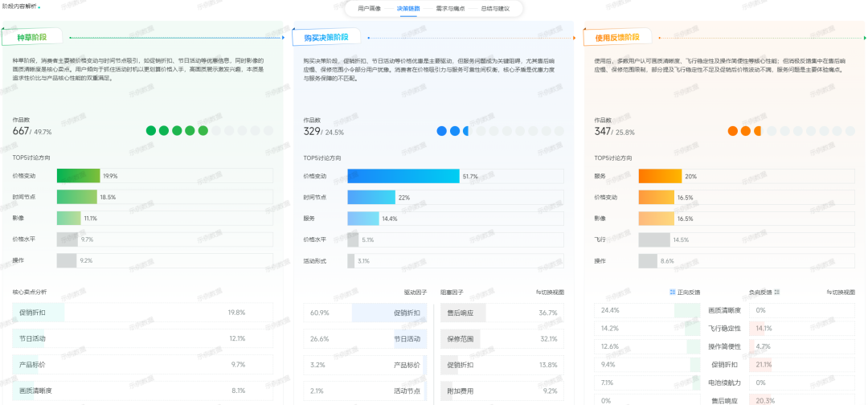Click the grid icon beside 负向反馈

point(776,292)
